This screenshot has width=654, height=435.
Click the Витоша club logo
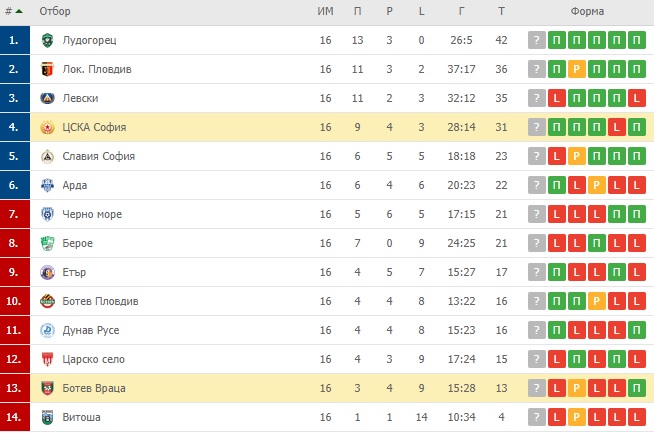coord(48,417)
